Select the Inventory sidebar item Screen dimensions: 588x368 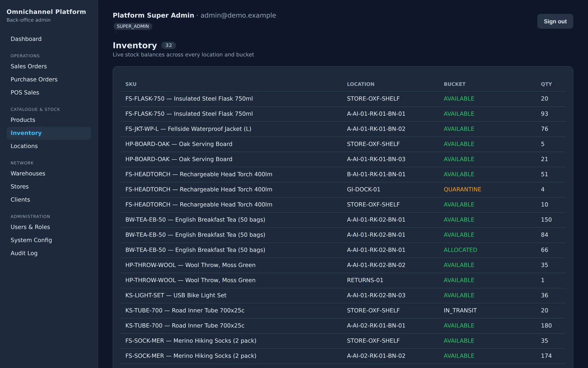pyautogui.click(x=49, y=133)
